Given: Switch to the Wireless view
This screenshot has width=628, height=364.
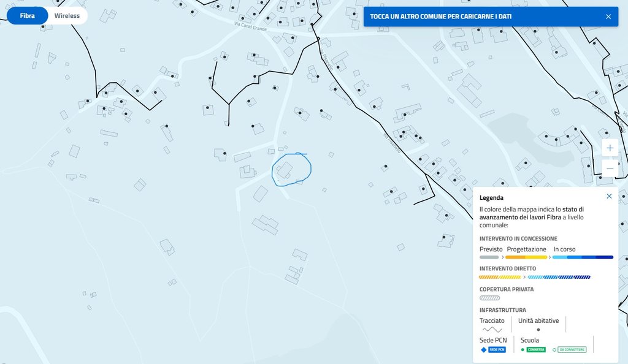Looking at the screenshot, I should [67, 15].
